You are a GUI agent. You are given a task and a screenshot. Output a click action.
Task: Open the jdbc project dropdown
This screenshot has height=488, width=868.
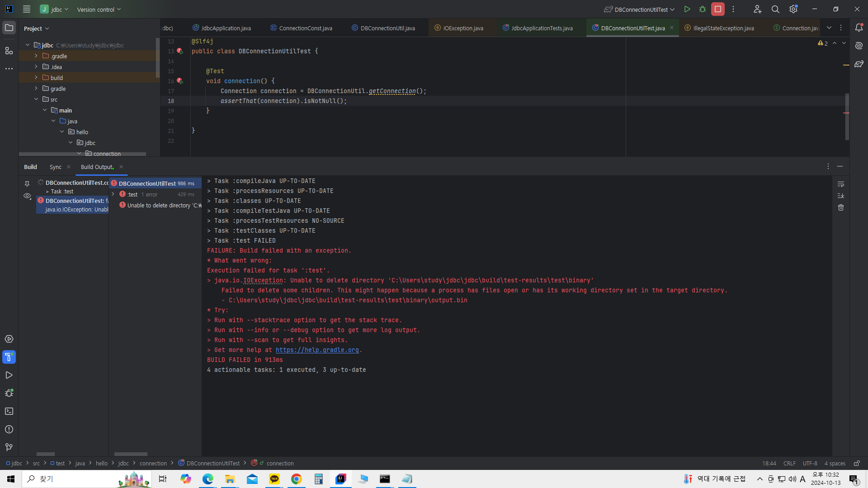click(54, 9)
